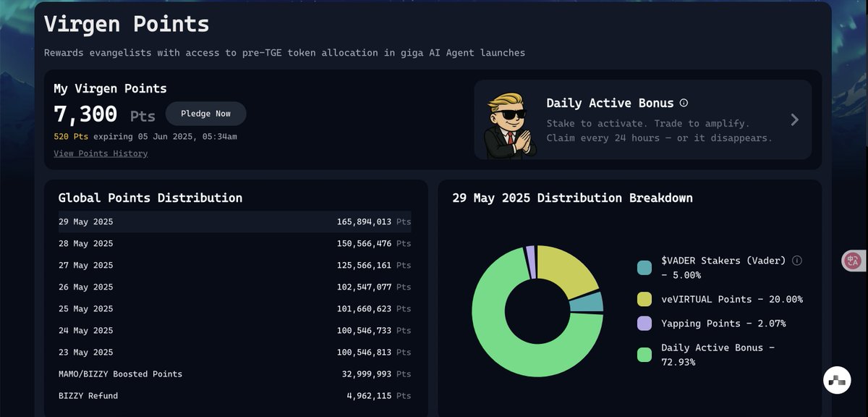Click the teal $VADER Stakers legend swatch

click(x=644, y=268)
